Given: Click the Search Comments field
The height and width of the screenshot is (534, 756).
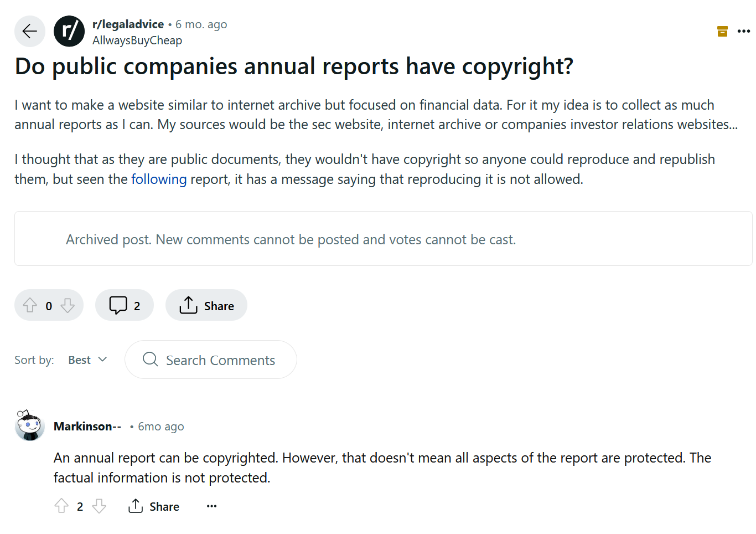Looking at the screenshot, I should pos(220,360).
